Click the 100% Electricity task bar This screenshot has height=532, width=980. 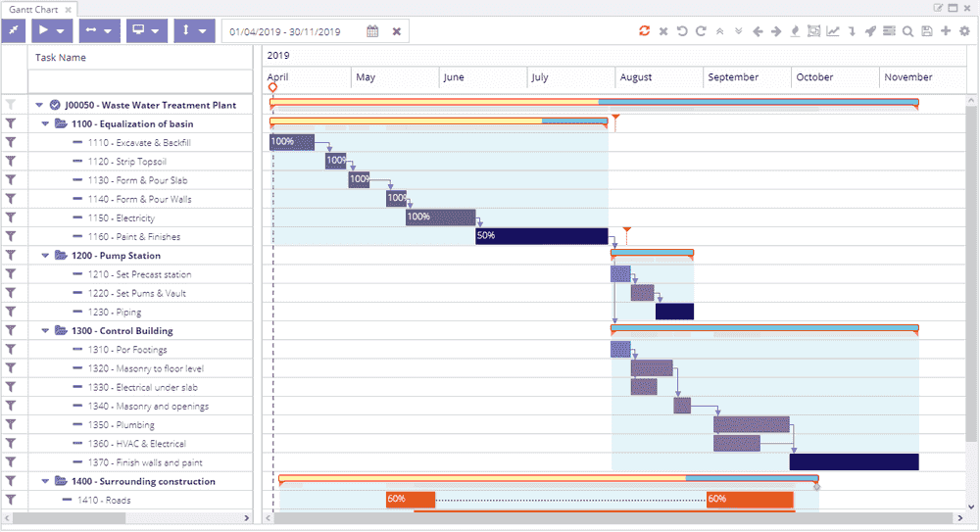pos(441,217)
